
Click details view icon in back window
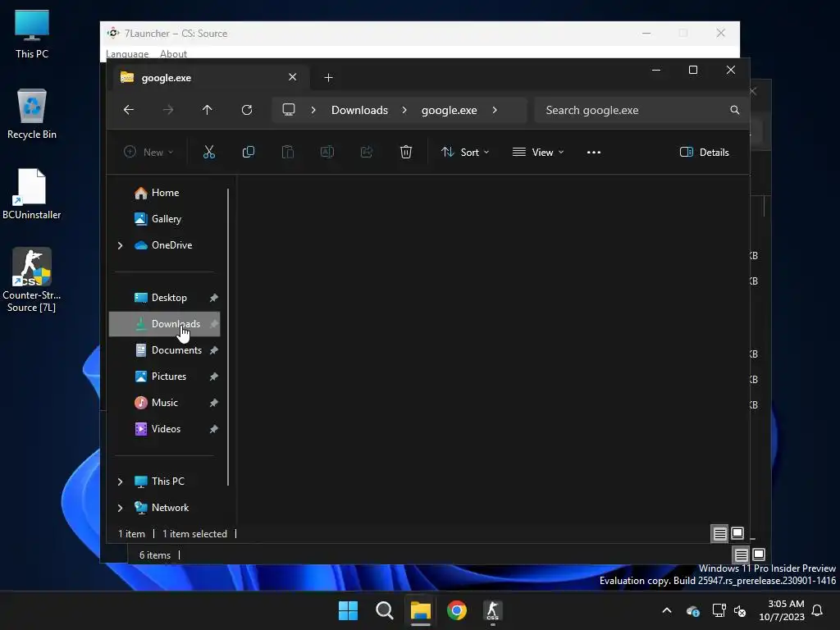click(x=741, y=555)
